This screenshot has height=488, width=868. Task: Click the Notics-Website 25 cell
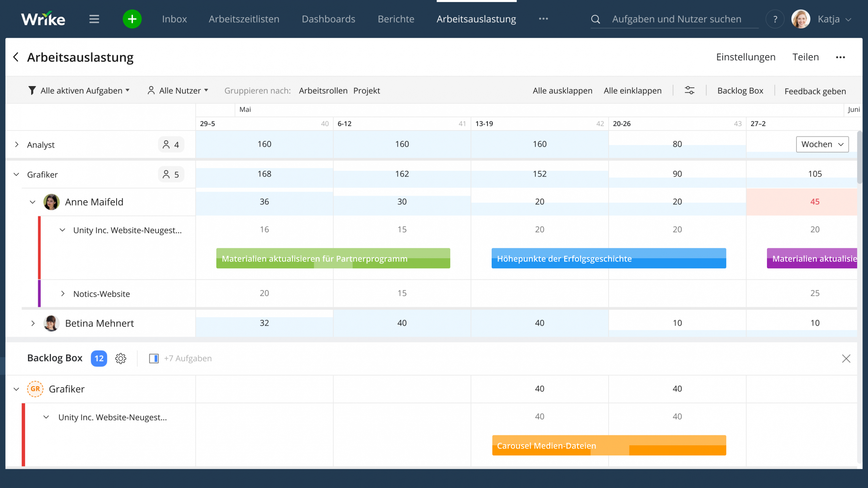[801, 293]
